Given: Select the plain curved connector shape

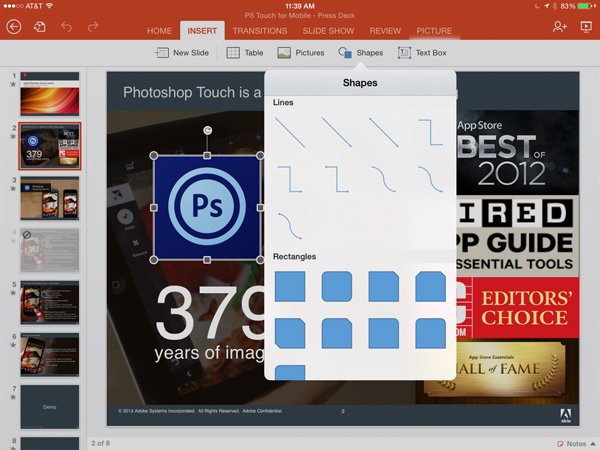Looking at the screenshot, I should pos(384,179).
